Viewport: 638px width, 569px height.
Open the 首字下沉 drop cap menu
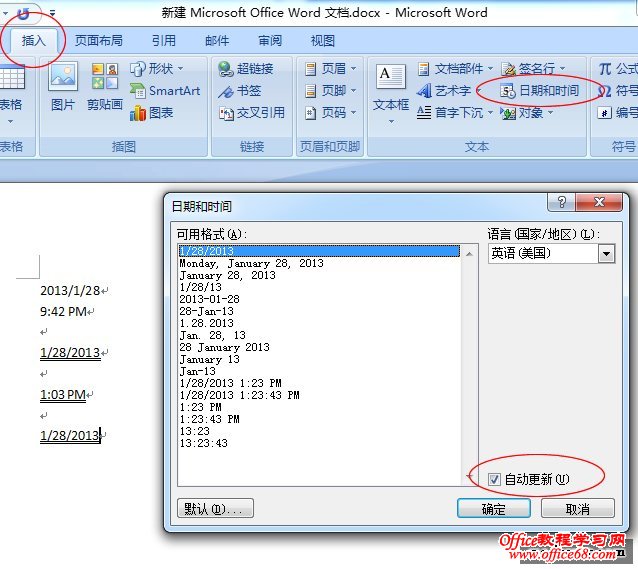455,112
